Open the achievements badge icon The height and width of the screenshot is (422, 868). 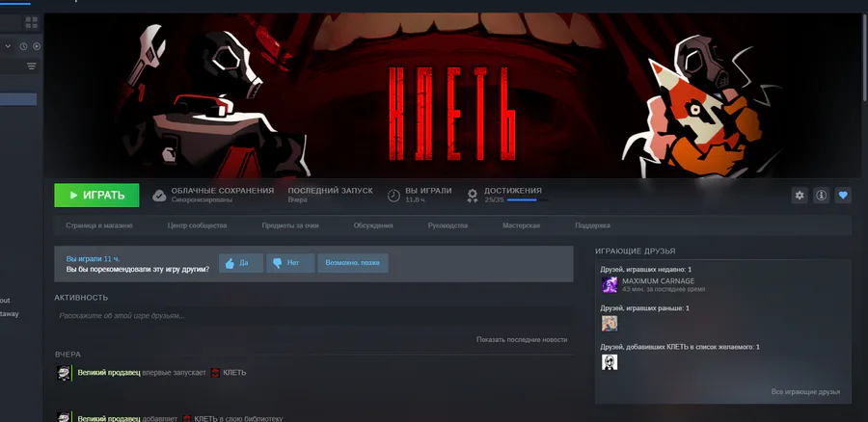(473, 196)
